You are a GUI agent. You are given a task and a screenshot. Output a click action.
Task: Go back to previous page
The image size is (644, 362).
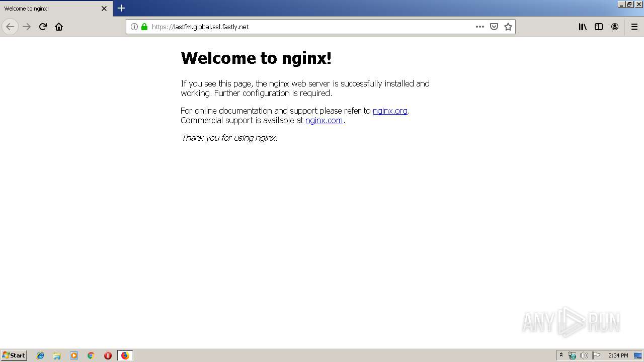coord(10,27)
